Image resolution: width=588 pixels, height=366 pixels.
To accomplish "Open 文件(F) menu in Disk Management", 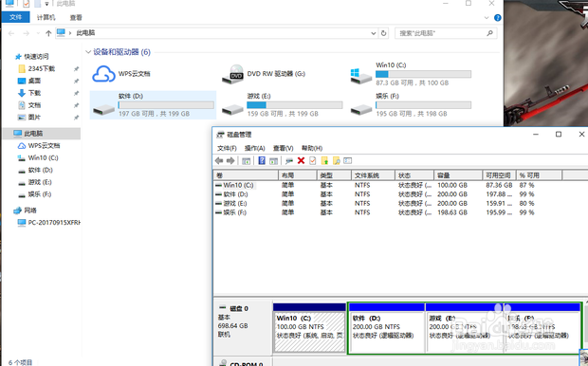I will tap(227, 148).
